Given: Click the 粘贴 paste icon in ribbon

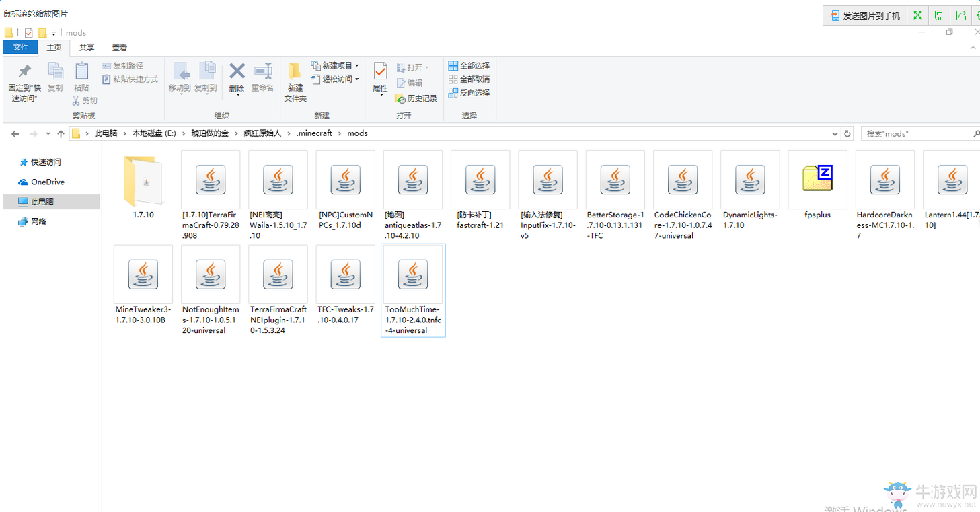Looking at the screenshot, I should (x=81, y=71).
